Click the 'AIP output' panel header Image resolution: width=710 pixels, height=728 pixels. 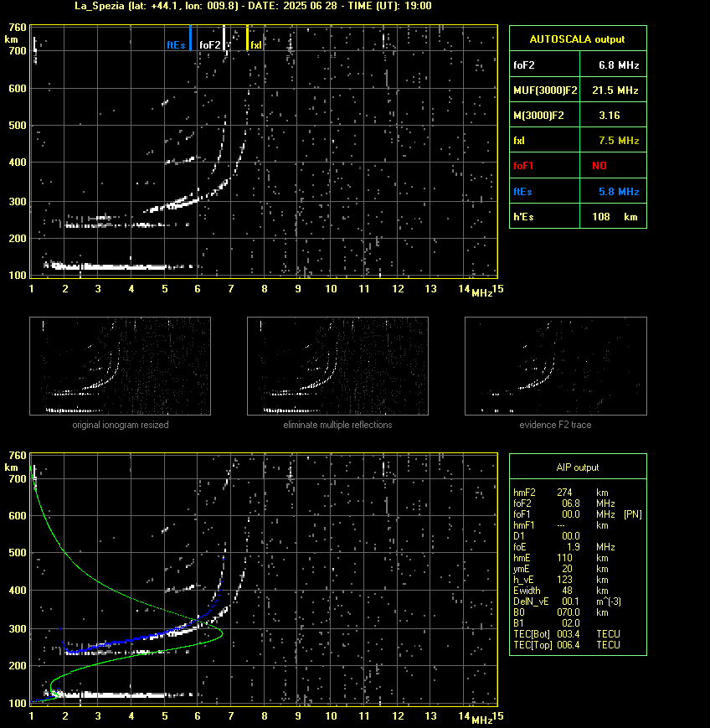click(578, 467)
